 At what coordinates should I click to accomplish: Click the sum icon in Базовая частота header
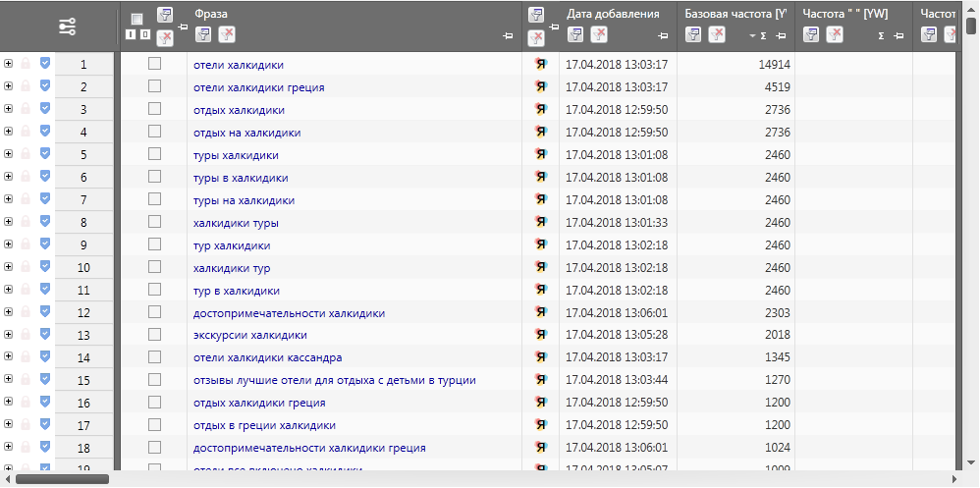(763, 36)
